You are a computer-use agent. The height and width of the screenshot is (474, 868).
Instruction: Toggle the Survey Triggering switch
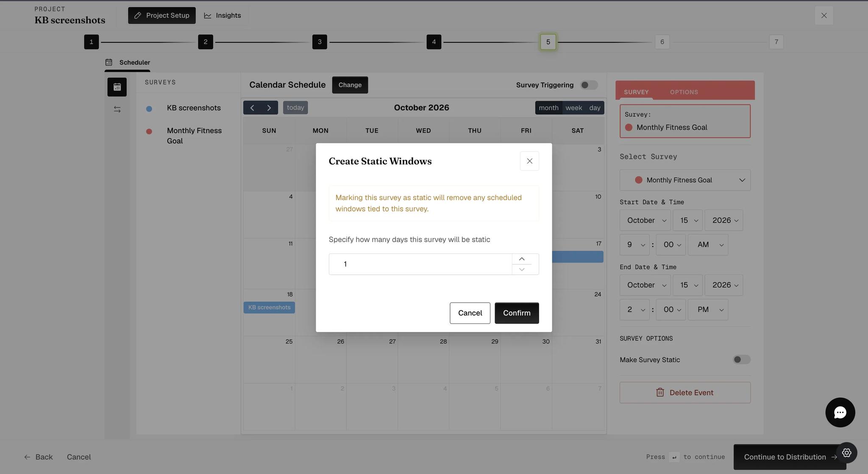pos(589,85)
